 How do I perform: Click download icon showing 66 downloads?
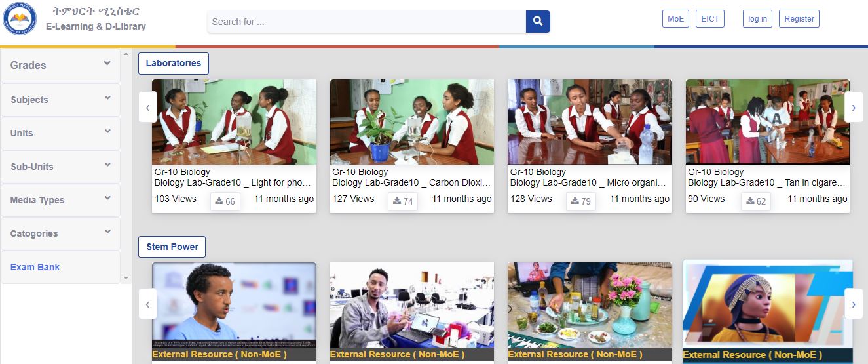pyautogui.click(x=225, y=201)
